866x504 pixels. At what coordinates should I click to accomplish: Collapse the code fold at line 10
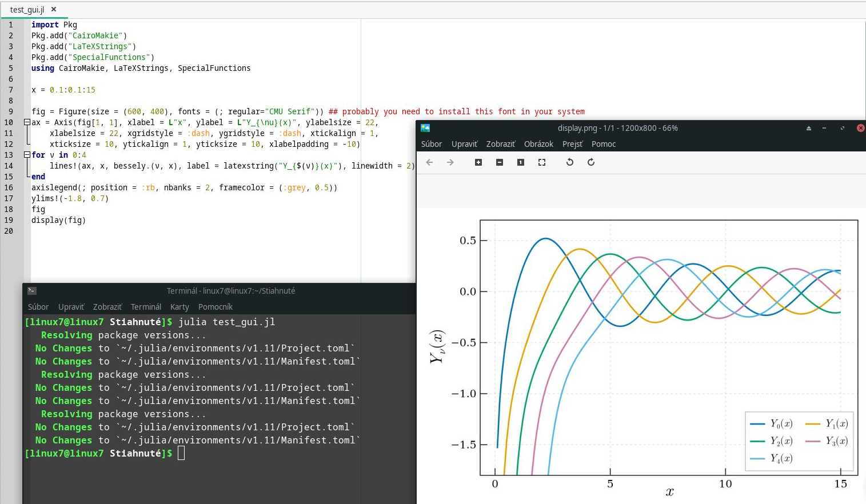point(27,122)
